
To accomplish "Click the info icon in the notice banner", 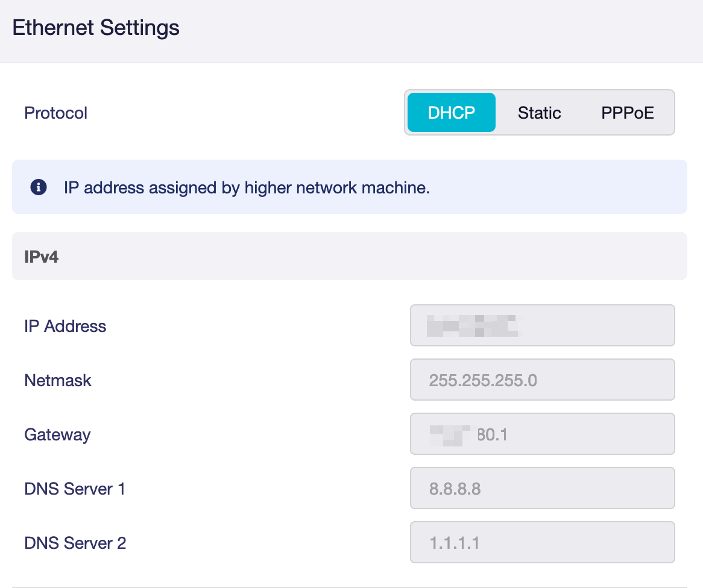I will pos(39,187).
